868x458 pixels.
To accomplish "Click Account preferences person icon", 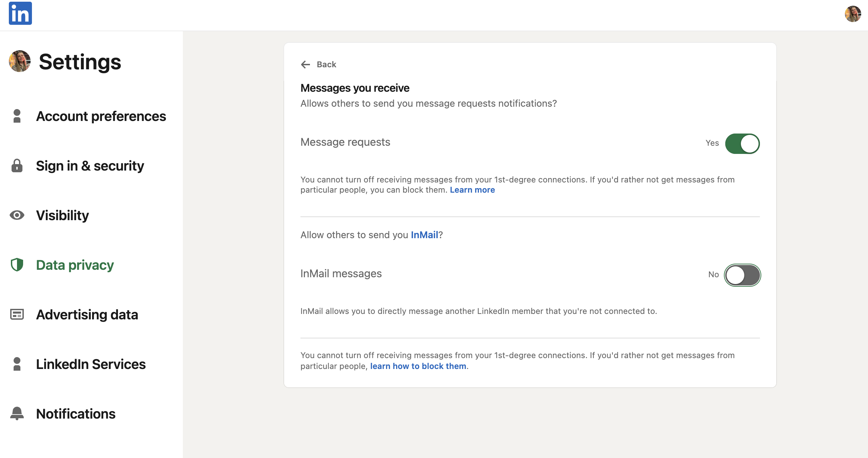I will click(x=17, y=116).
